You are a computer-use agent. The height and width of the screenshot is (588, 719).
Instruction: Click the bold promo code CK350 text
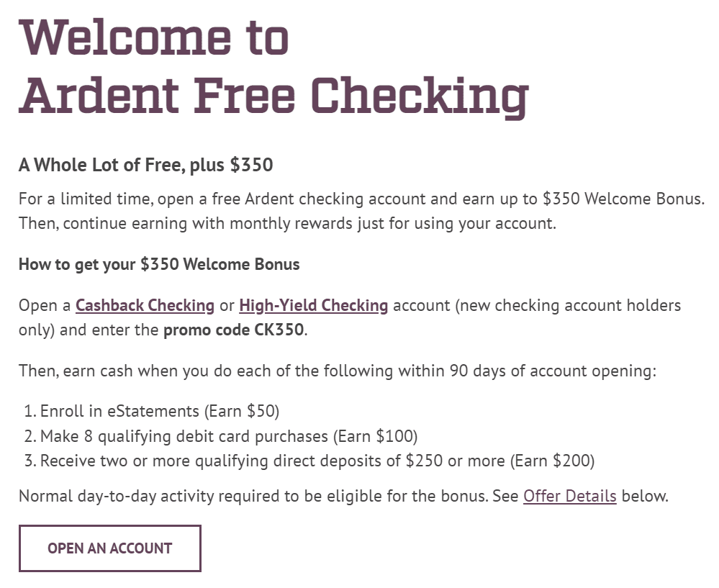234,330
